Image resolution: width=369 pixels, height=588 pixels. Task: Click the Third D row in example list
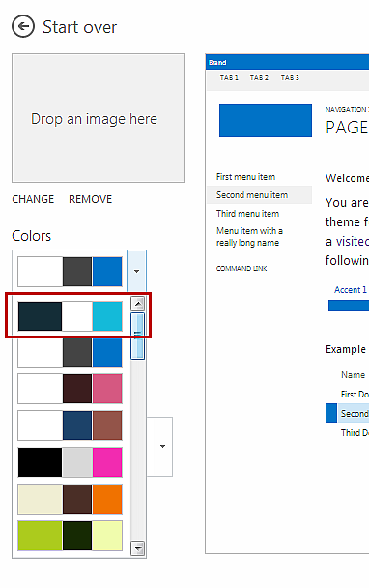(355, 432)
